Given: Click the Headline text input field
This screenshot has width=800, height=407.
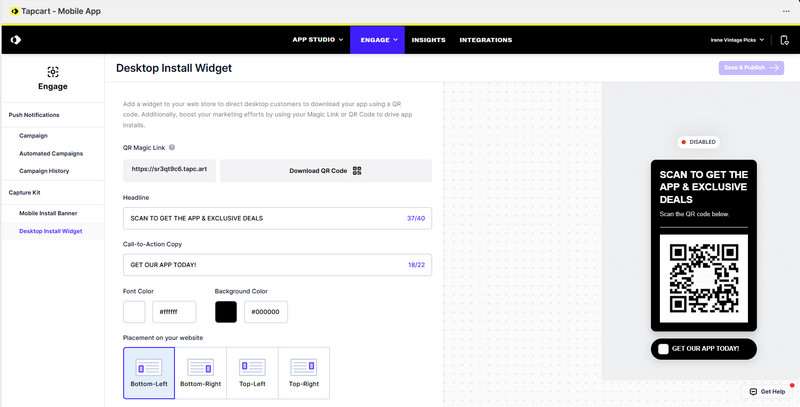Looking at the screenshot, I should click(277, 218).
